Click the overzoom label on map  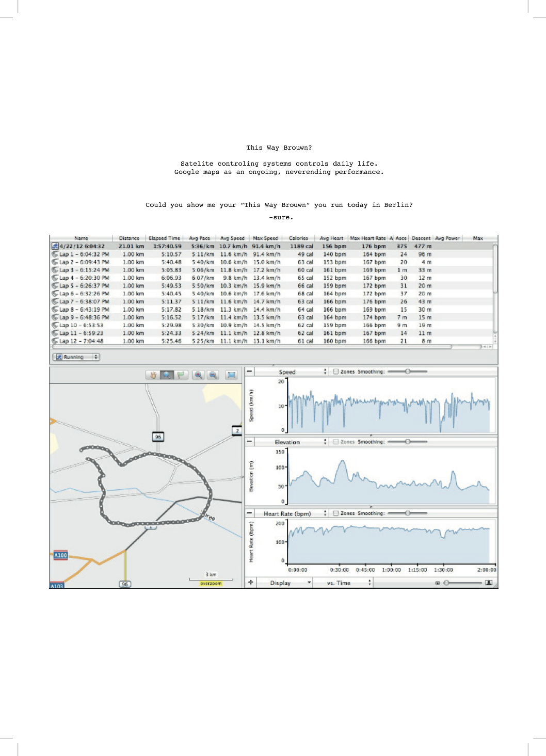click(211, 584)
